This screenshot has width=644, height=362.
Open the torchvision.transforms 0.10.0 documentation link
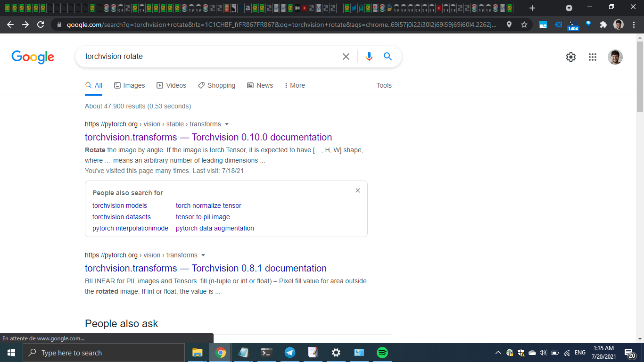point(208,137)
